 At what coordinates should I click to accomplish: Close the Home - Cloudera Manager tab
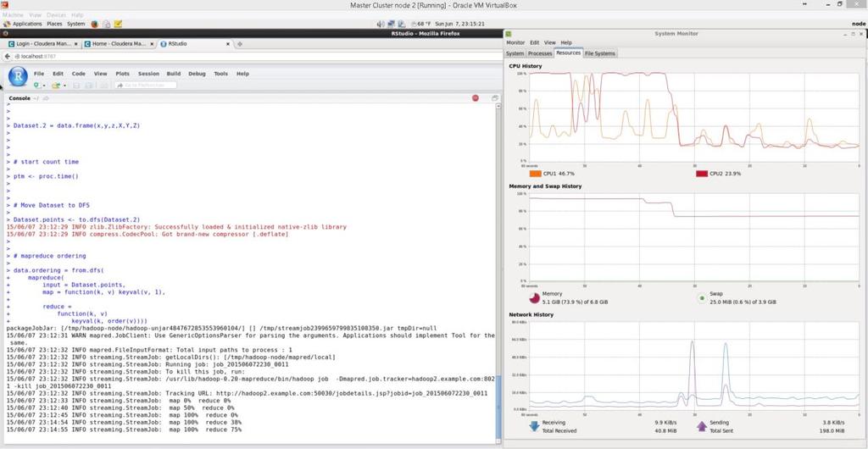point(152,44)
